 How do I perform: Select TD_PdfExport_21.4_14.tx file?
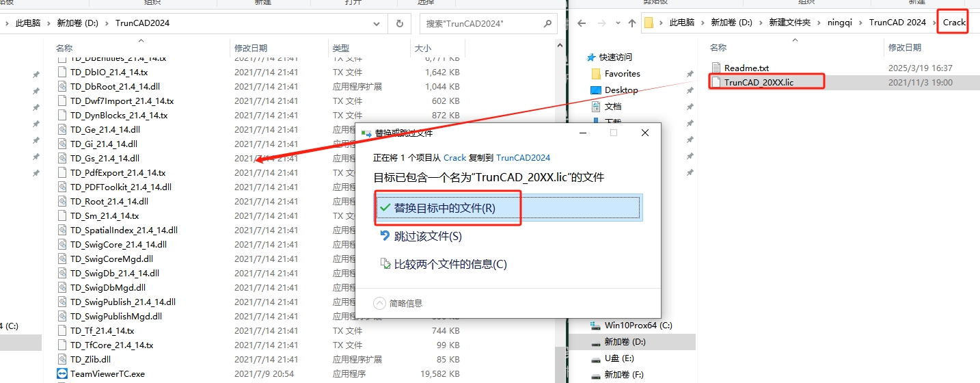click(118, 172)
